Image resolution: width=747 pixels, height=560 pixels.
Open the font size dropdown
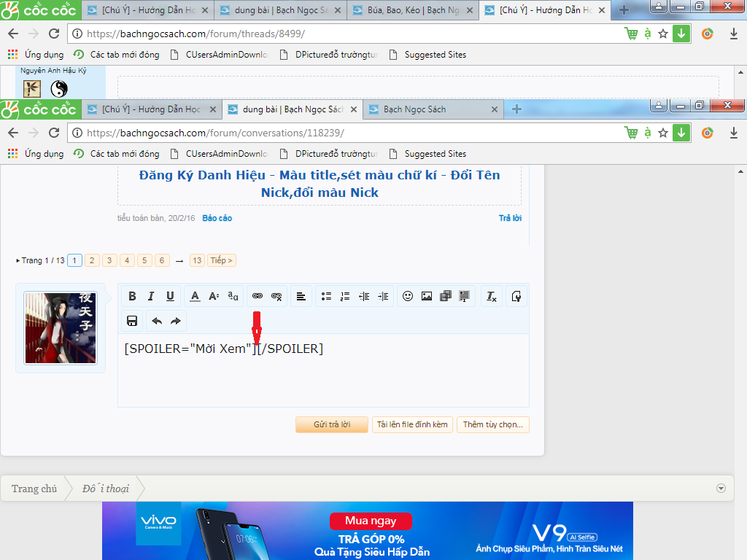pos(214,296)
